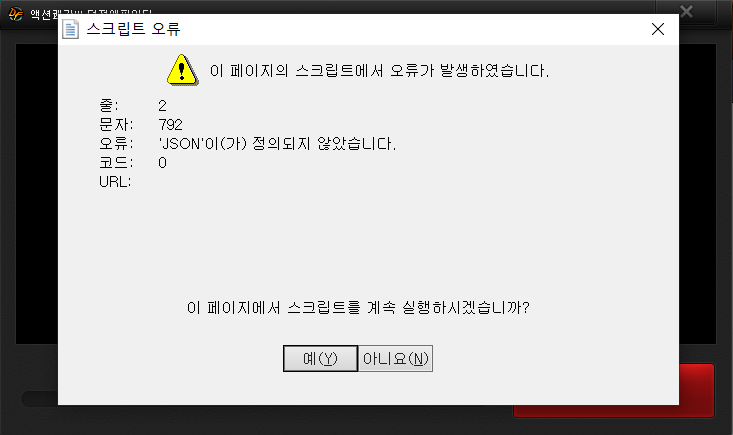Click black launcher content area left of dialog
This screenshot has height=435, width=733.
pos(37,194)
